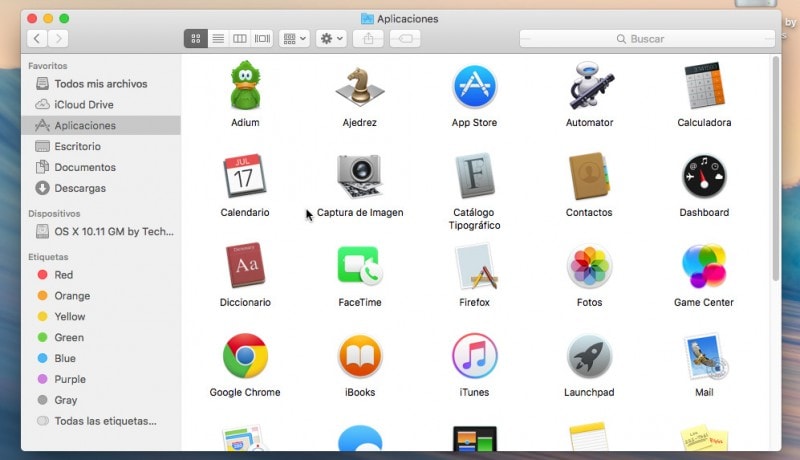Show Todas las etiquetas
Image resolution: width=800 pixels, height=460 pixels.
tap(101, 421)
